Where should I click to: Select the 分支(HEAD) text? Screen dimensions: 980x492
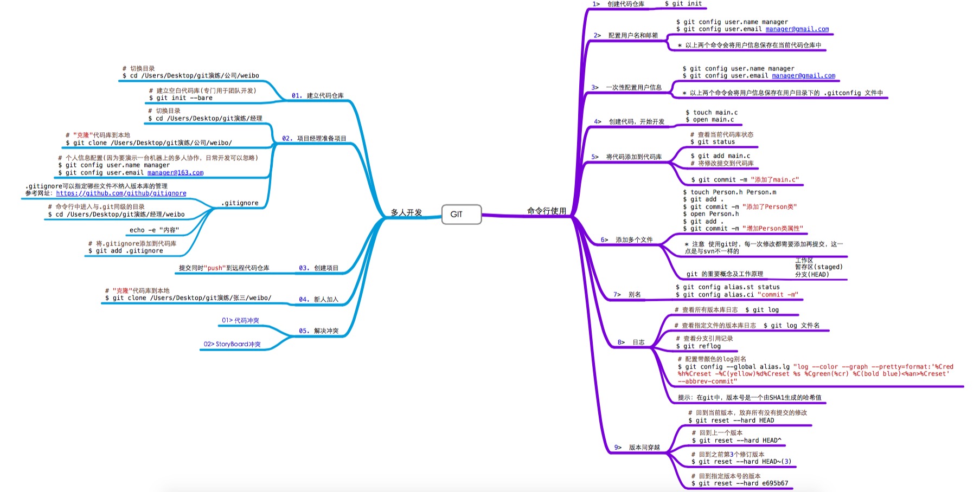click(x=812, y=274)
